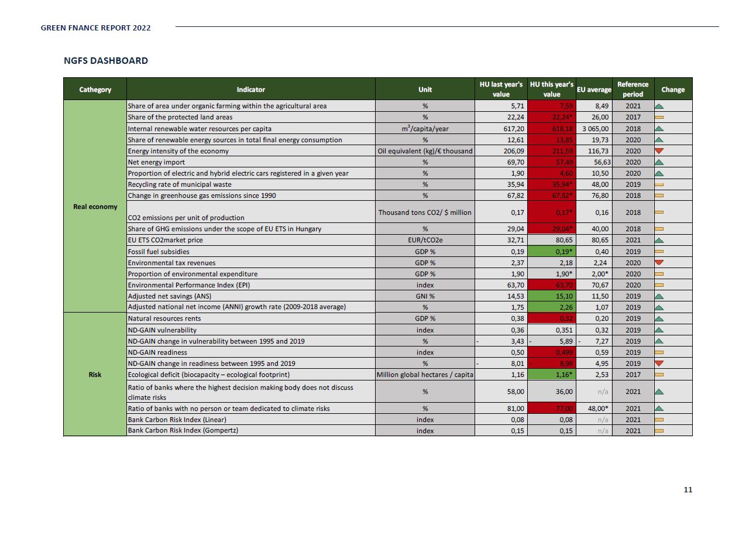Viewport: 756px width, 535px height.
Task: Click the 'Indicator' column header
Action: coord(250,90)
